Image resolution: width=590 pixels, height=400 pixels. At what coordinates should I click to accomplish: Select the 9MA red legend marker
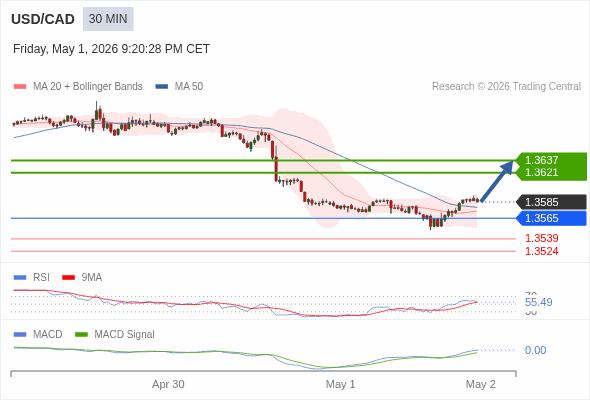(x=68, y=278)
